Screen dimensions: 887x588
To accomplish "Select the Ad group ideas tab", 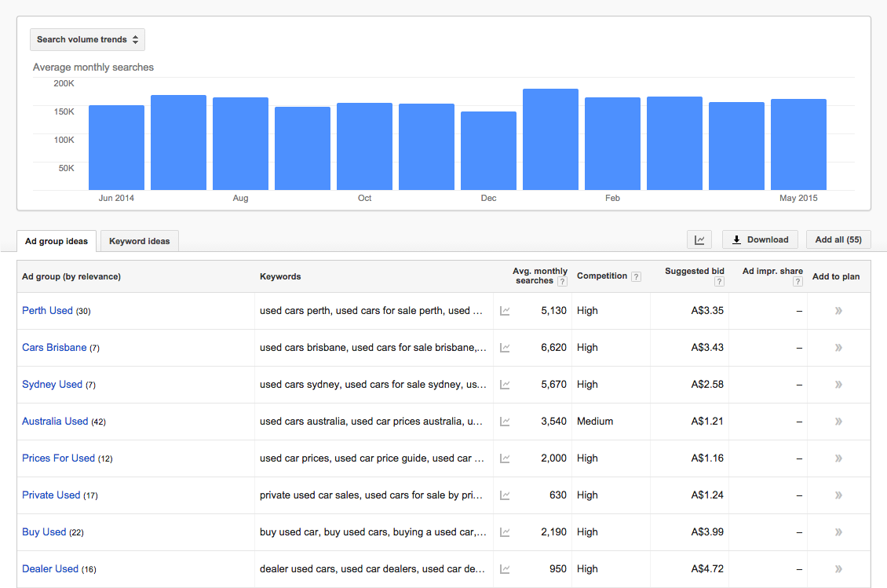I will coord(57,241).
